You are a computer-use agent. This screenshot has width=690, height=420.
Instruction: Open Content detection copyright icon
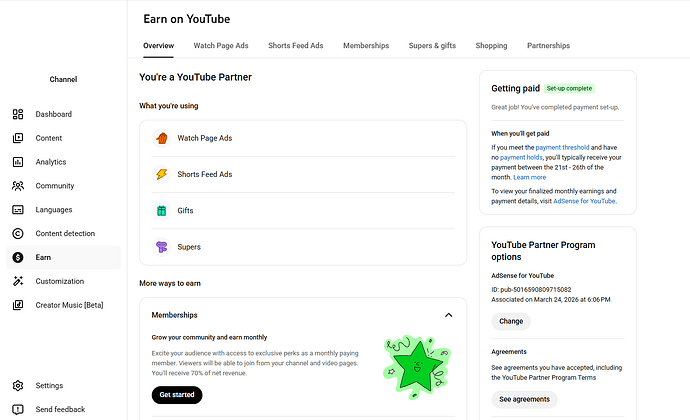(x=18, y=233)
